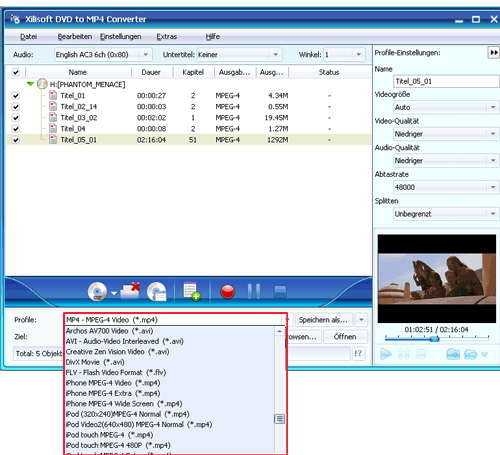Select AVI - Audio-Video Interleaved profile
The height and width of the screenshot is (455, 500).
click(x=170, y=341)
